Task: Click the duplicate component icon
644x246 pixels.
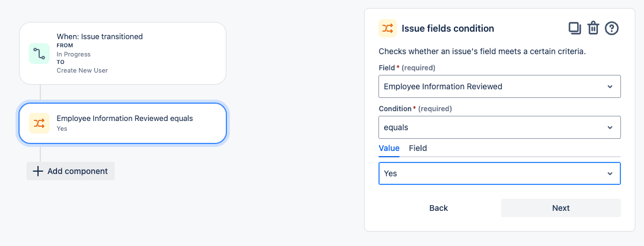Action: [x=575, y=28]
